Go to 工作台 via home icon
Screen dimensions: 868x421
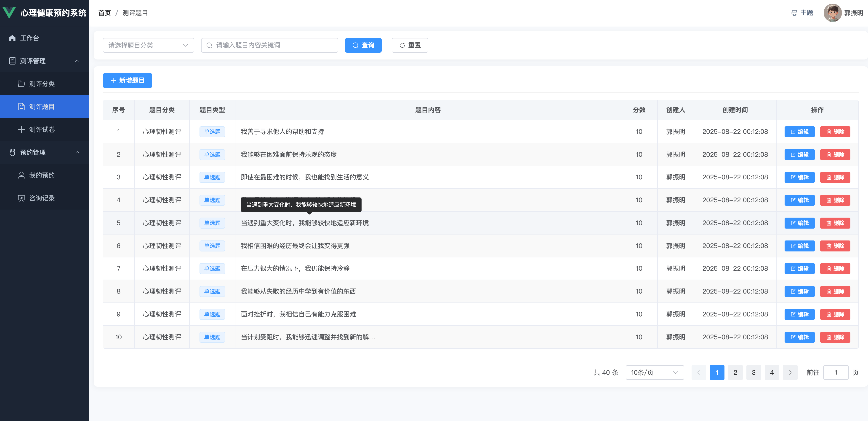click(x=13, y=38)
